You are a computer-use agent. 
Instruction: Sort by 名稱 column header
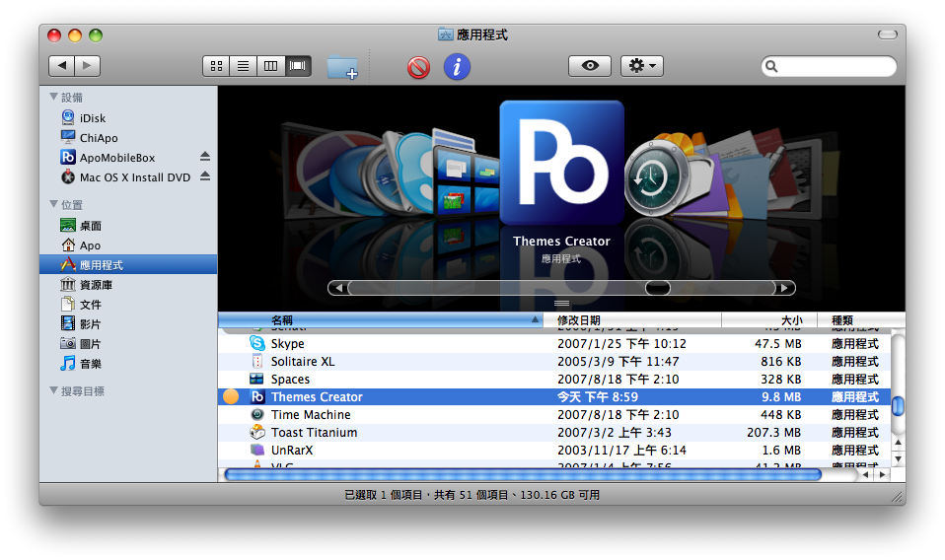[x=381, y=320]
